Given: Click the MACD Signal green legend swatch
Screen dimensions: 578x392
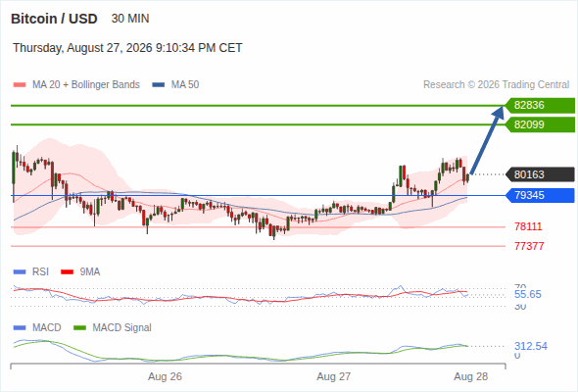Looking at the screenshot, I should click(x=79, y=328).
